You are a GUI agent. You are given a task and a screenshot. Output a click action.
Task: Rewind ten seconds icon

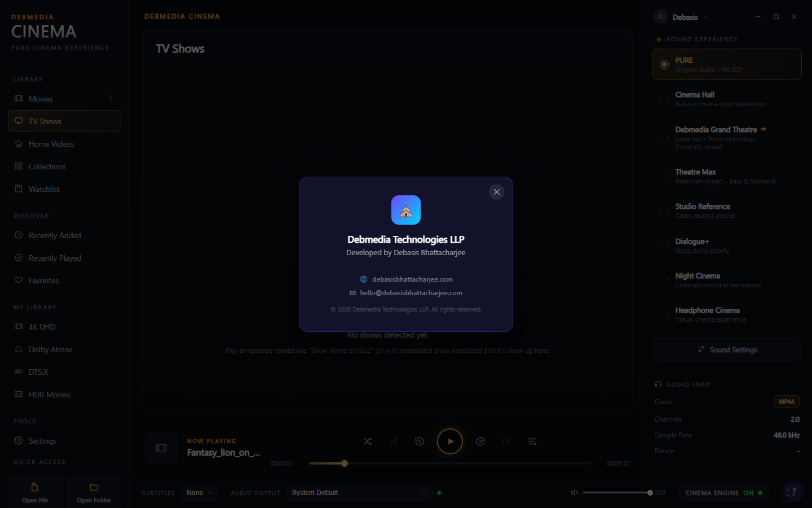(420, 441)
